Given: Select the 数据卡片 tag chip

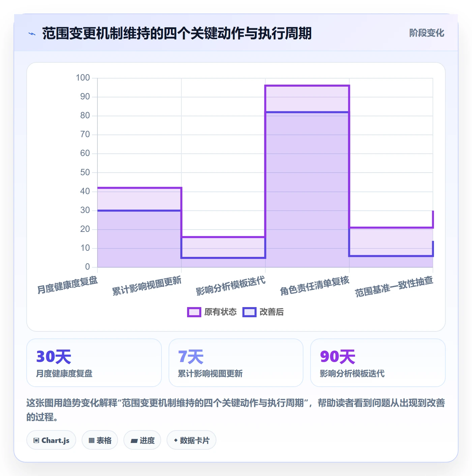Looking at the screenshot, I should pyautogui.click(x=191, y=440).
